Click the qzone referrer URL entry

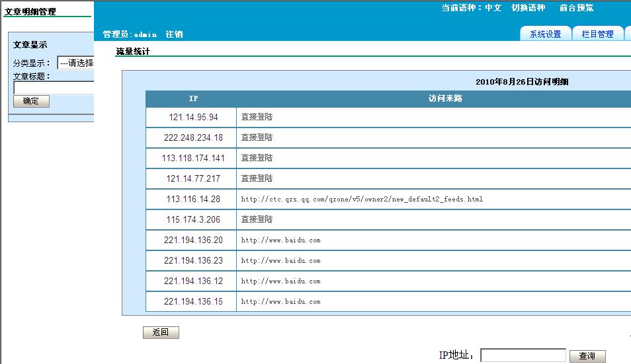(x=362, y=199)
